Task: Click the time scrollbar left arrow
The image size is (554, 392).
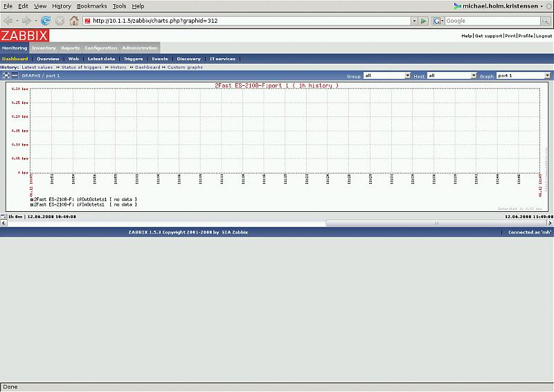Action: pos(3,223)
